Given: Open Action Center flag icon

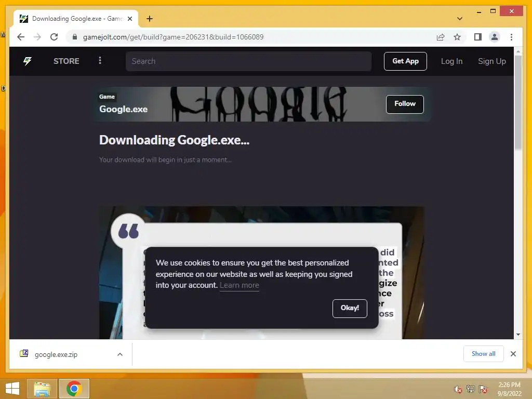Looking at the screenshot, I should pos(483,389).
